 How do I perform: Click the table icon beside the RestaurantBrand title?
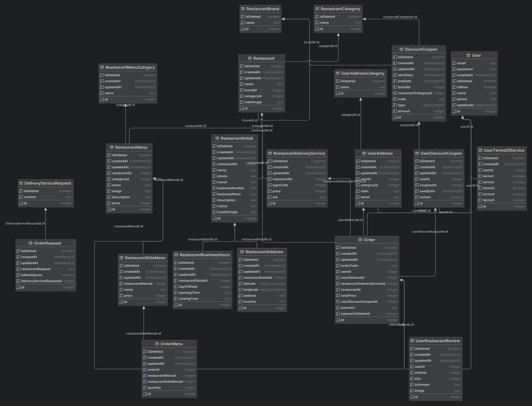tap(243, 9)
